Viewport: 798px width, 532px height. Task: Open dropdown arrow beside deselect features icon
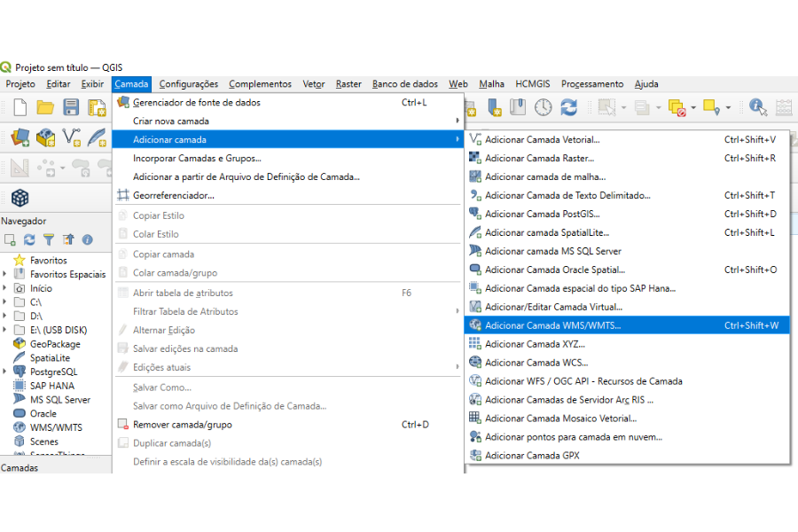(694, 107)
